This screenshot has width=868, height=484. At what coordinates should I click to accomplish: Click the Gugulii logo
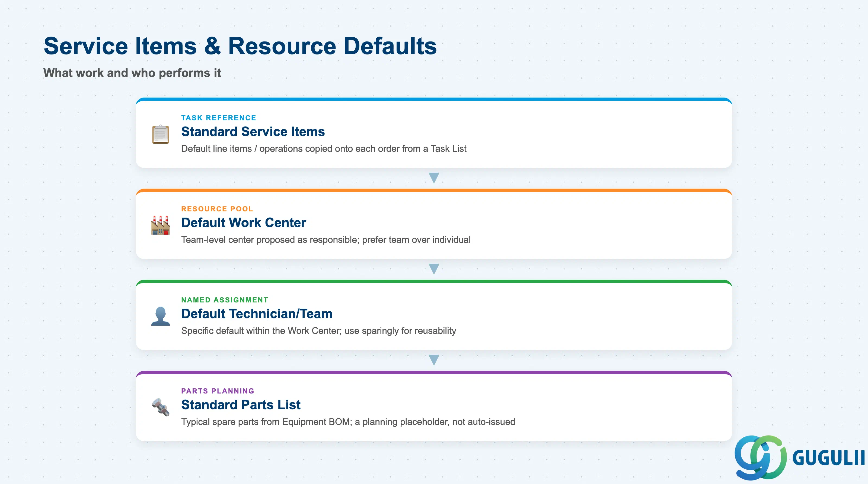pos(799,458)
